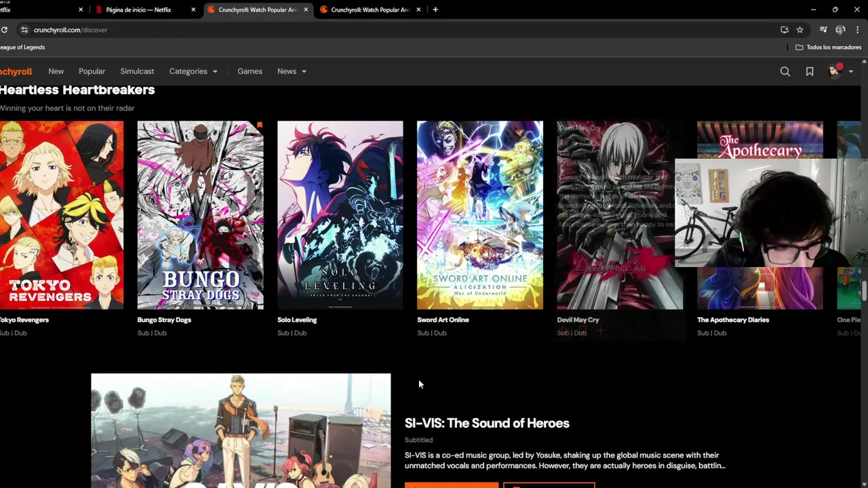868x488 pixels.
Task: Open the Simulcast page
Action: tap(137, 71)
